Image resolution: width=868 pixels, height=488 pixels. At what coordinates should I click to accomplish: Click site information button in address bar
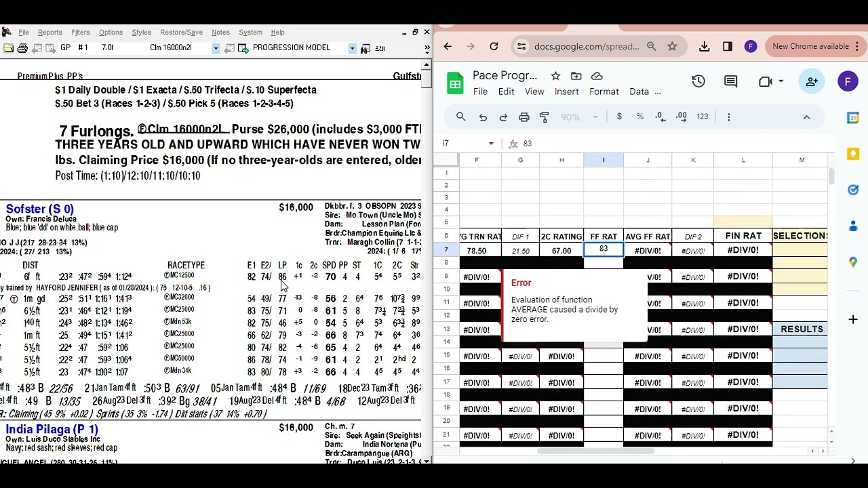click(x=521, y=46)
